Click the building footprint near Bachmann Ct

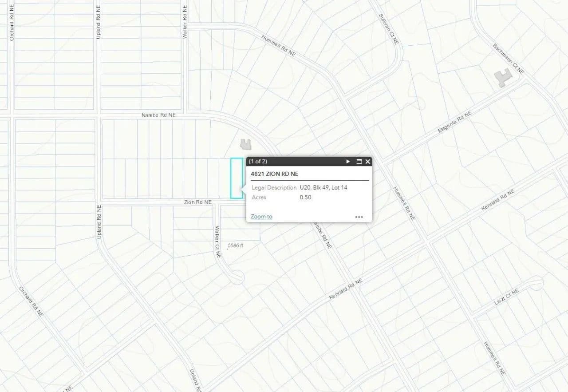(503, 79)
